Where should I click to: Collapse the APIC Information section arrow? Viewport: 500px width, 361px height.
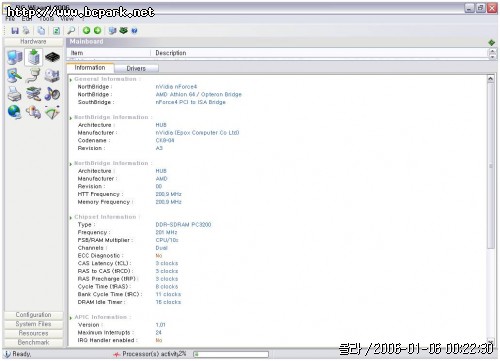(71, 318)
